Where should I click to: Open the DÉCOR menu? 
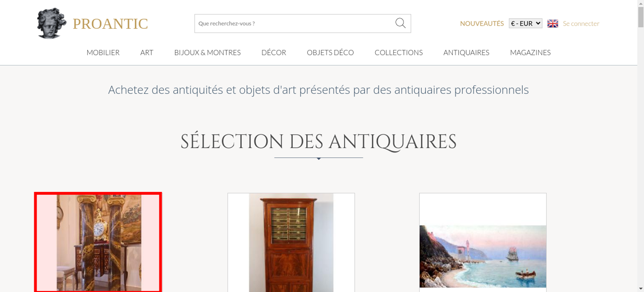tap(274, 52)
